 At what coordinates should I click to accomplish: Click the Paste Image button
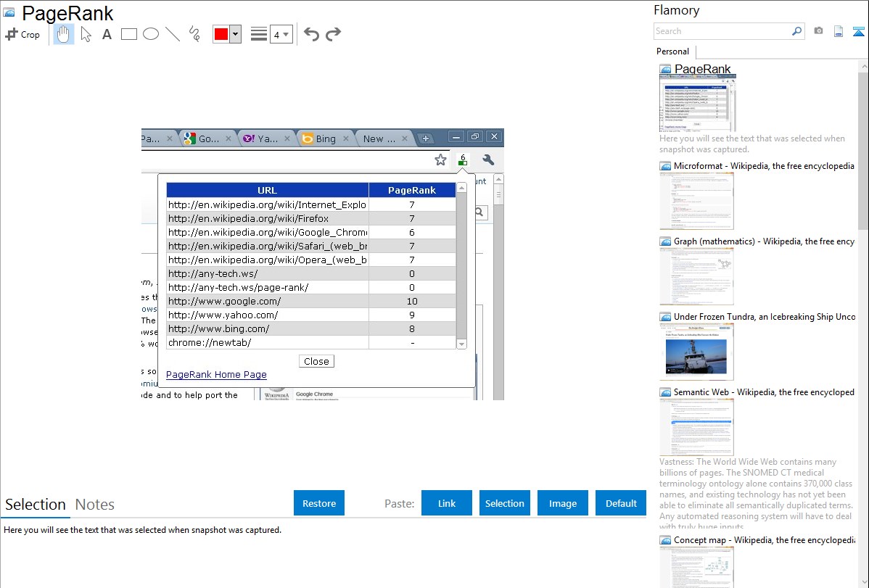(562, 503)
